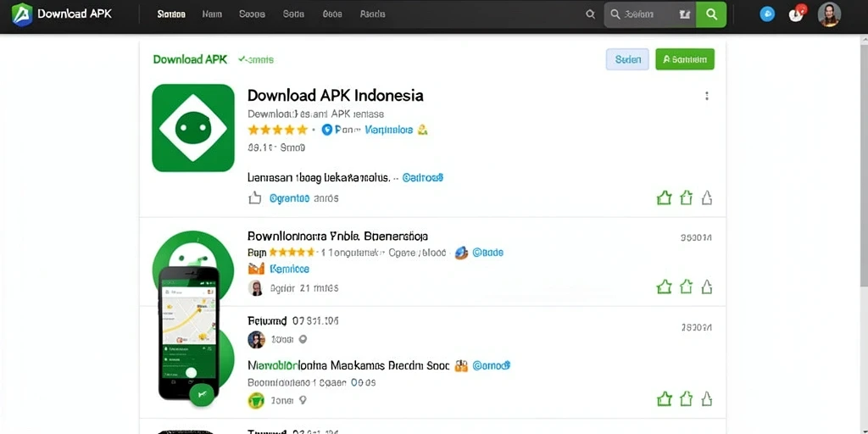The width and height of the screenshot is (868, 434).
Task: Click the Download APK logo icon in header
Action: click(21, 14)
